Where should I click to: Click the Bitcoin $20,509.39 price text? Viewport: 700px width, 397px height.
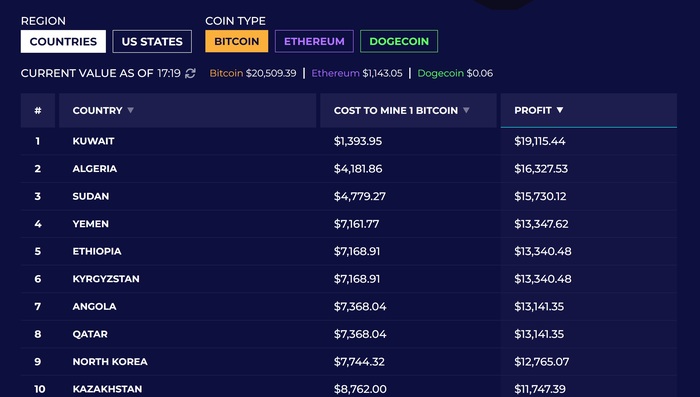click(253, 73)
